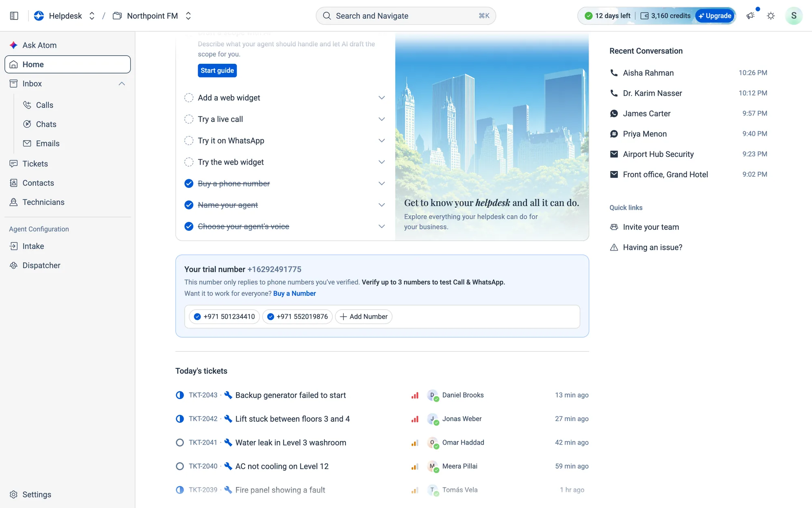
Task: Click the Ask Atom sparkle icon
Action: click(x=13, y=45)
